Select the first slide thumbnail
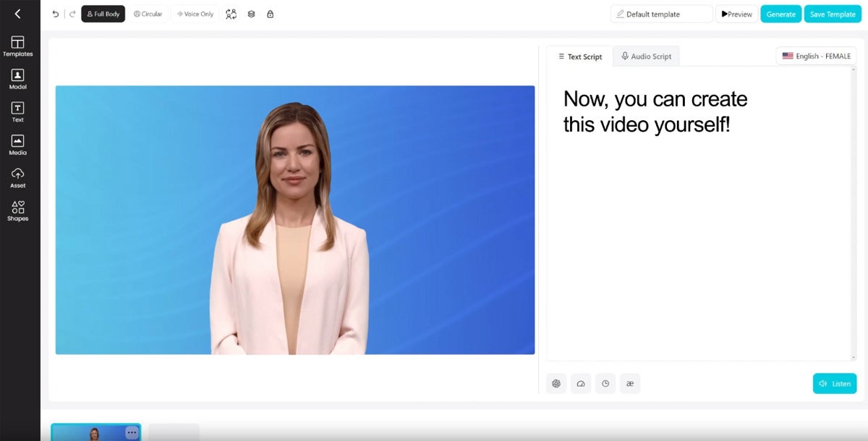 point(95,432)
